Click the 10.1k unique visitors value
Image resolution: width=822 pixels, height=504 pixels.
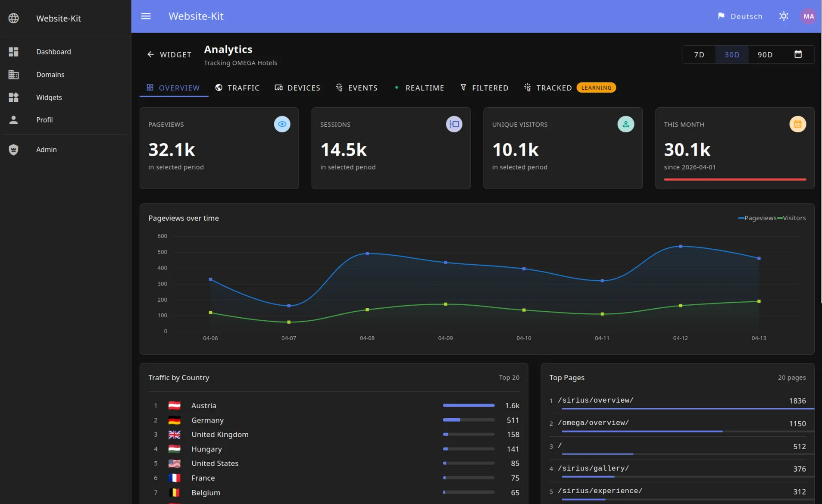516,150
